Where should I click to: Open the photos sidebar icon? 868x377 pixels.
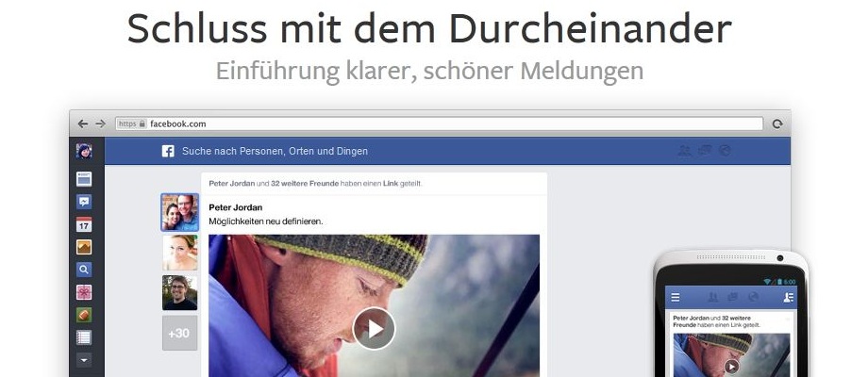point(84,247)
